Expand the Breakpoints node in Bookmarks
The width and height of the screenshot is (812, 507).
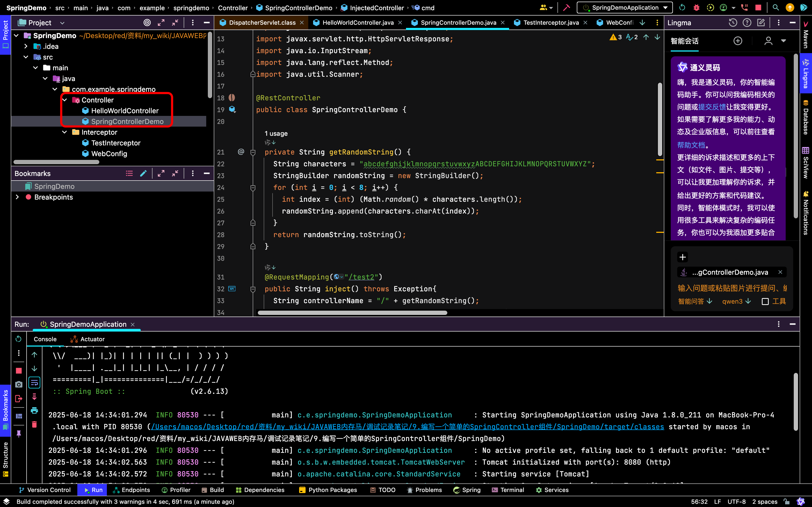coord(17,197)
